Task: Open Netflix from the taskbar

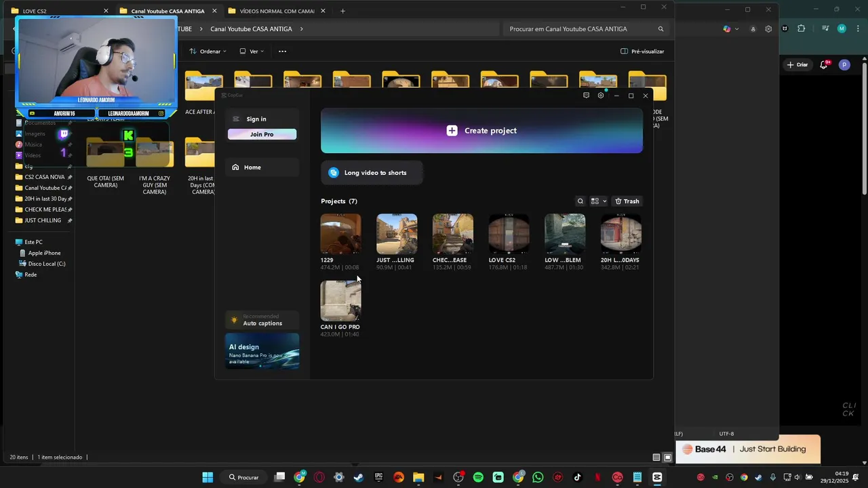Action: pyautogui.click(x=597, y=477)
